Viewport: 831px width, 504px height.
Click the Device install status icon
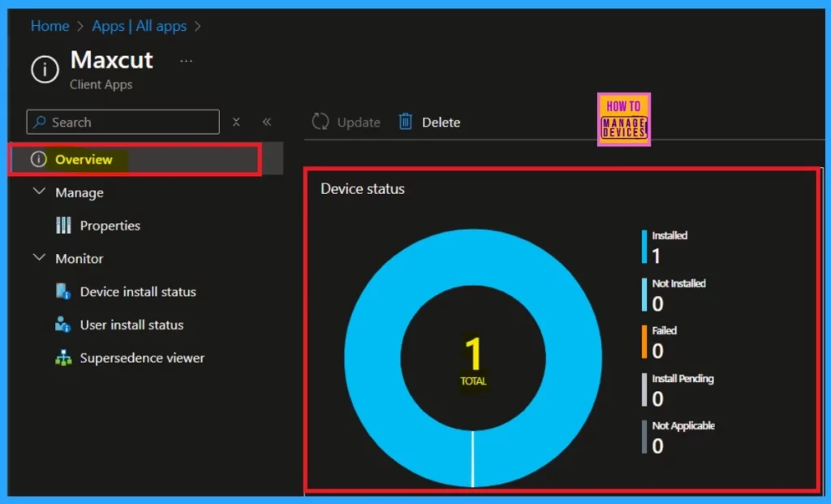pos(63,291)
